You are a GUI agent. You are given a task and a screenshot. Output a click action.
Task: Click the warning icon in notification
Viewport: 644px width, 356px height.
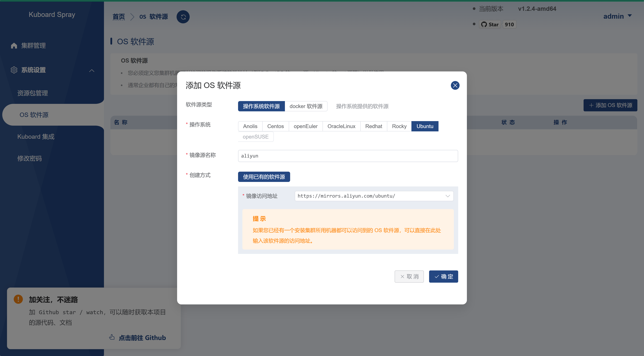pos(18,299)
